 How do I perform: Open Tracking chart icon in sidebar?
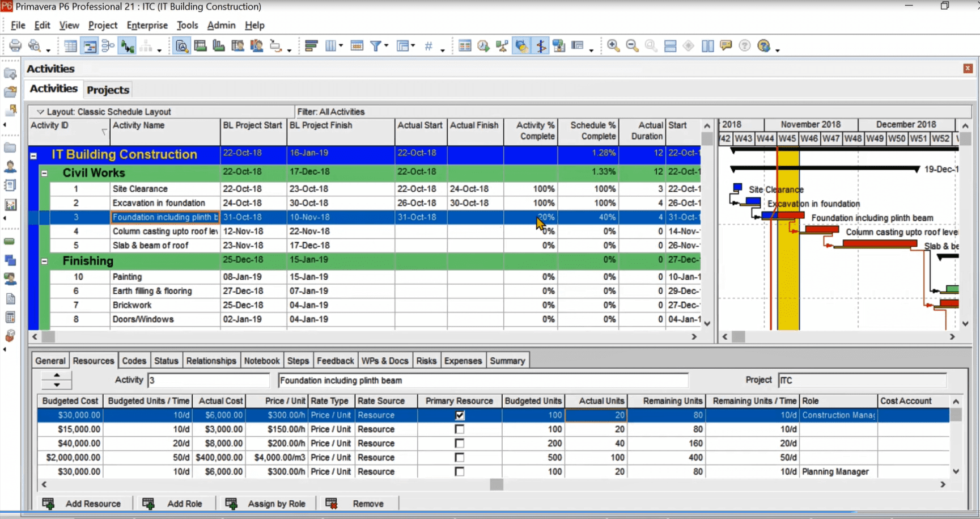[10, 205]
